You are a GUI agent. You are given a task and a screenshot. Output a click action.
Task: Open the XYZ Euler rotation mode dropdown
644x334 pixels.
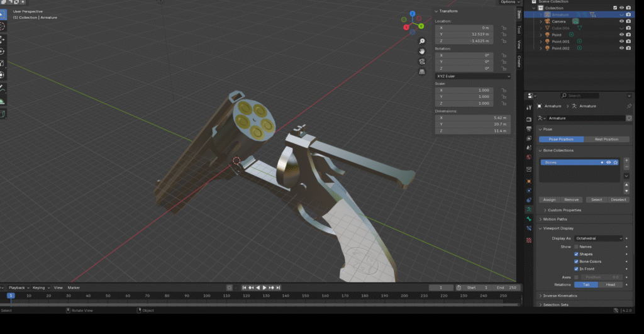(473, 76)
